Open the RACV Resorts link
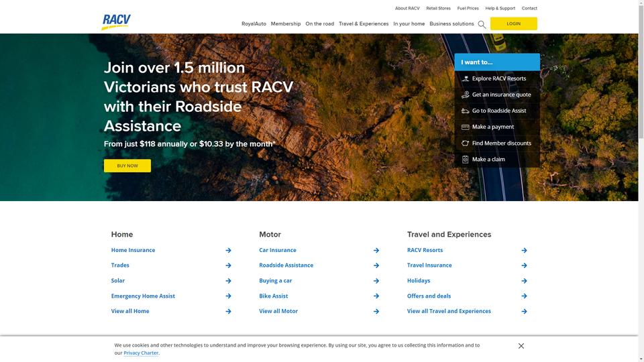Viewport: 644px width, 362px height. click(425, 250)
